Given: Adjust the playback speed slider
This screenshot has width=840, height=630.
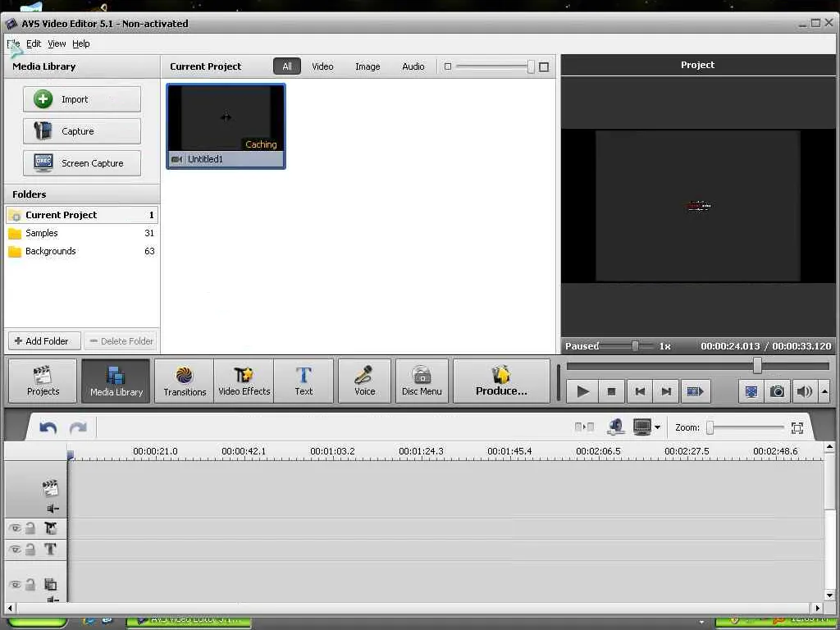Looking at the screenshot, I should tap(635, 346).
